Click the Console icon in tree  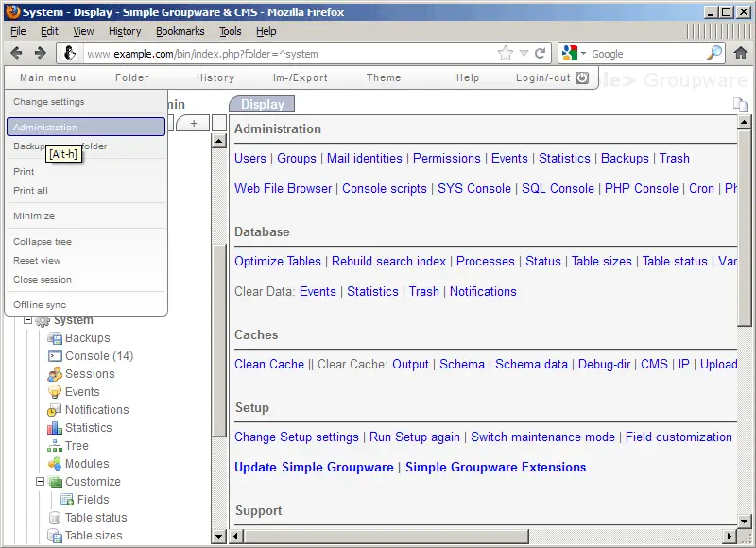(55, 355)
